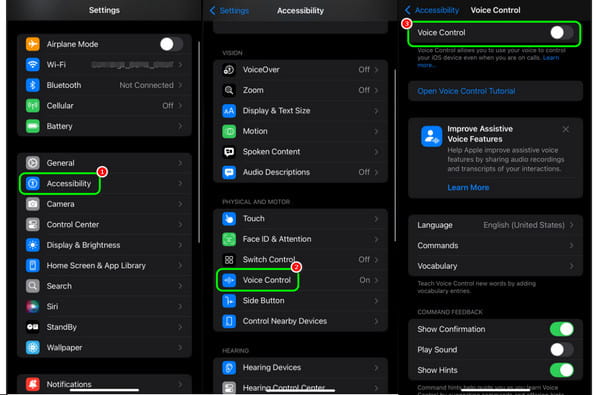Tap the Improve Assistive Voice Features icon
The image size is (600, 395).
(431, 136)
